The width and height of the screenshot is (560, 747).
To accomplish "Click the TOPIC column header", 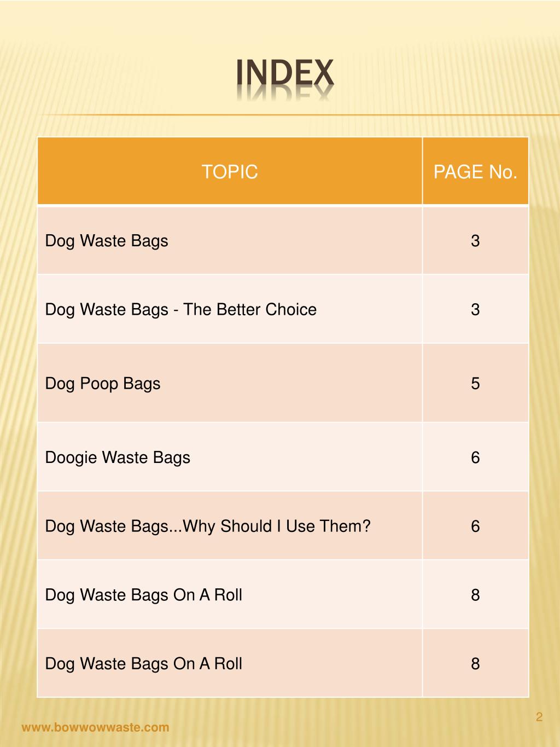I will (x=230, y=172).
